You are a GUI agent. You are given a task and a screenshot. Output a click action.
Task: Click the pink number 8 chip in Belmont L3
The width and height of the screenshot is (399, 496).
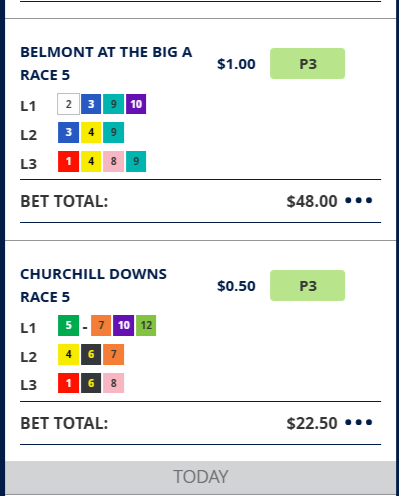tap(113, 161)
